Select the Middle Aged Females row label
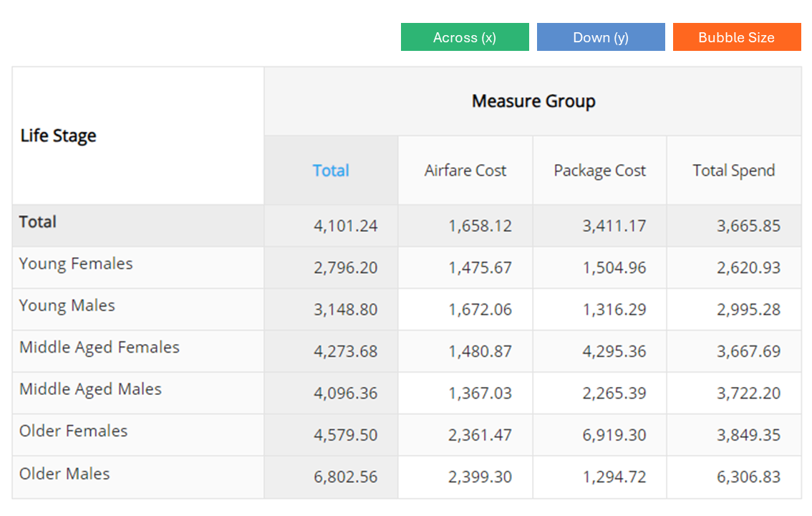 click(99, 347)
